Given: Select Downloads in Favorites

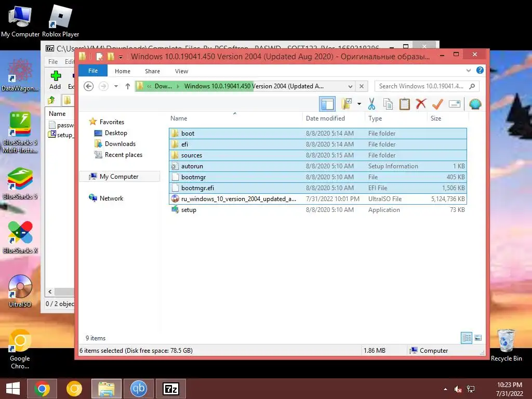Looking at the screenshot, I should coord(120,144).
